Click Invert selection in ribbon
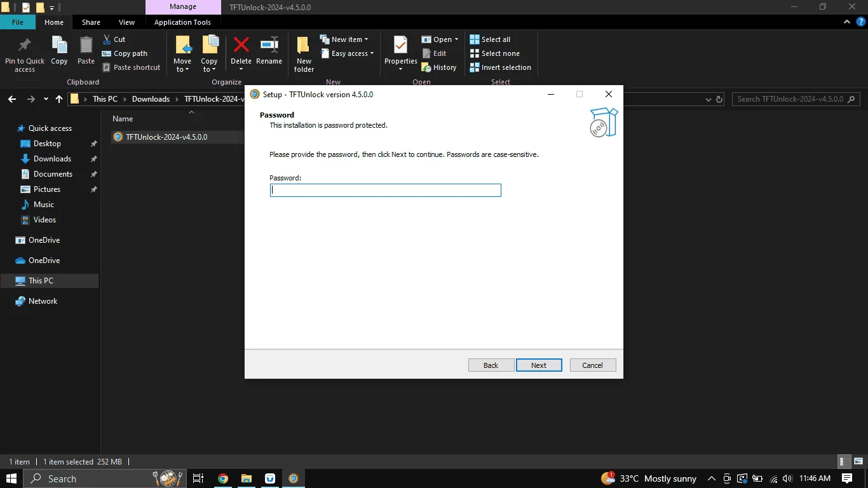Screen dimensions: 868x488 (500, 67)
